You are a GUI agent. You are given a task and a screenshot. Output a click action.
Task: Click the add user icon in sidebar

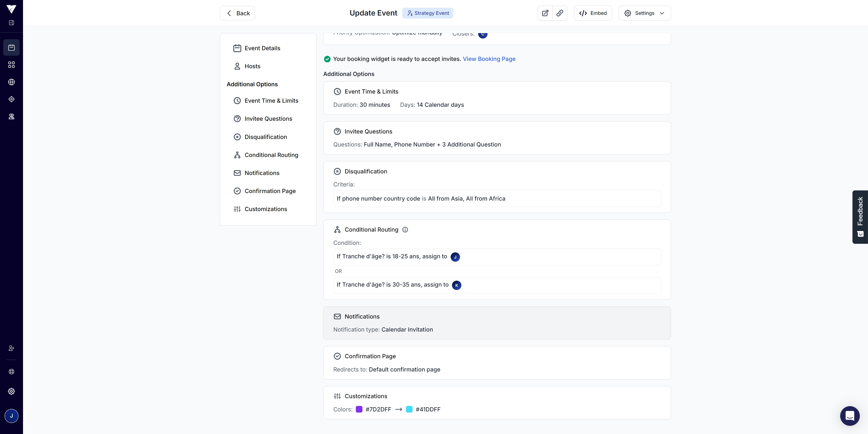[x=11, y=348]
